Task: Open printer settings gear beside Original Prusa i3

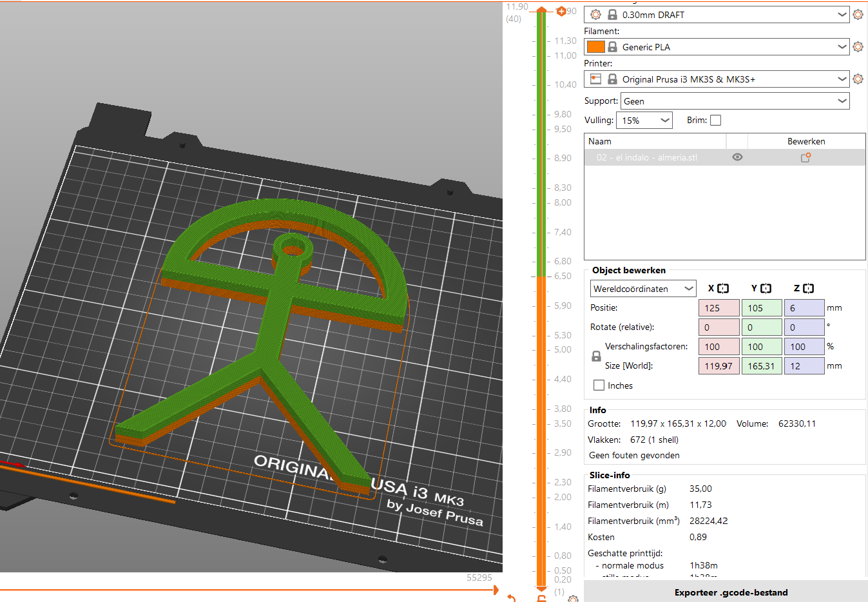Action: coord(858,79)
